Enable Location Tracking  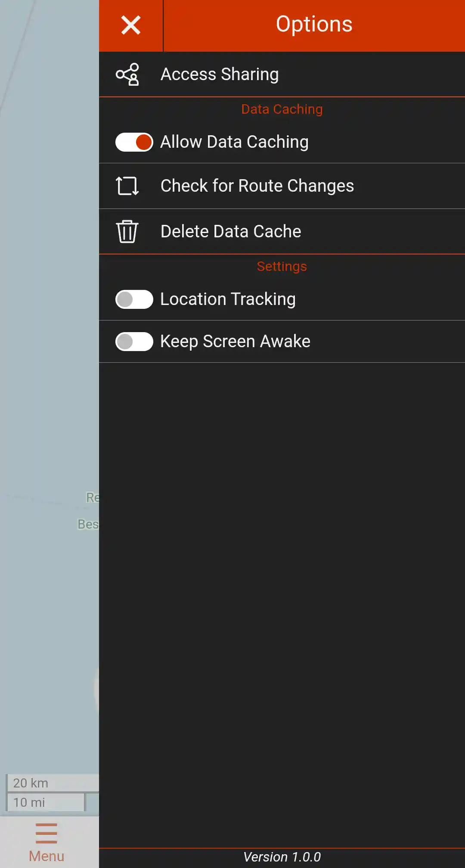tap(134, 299)
